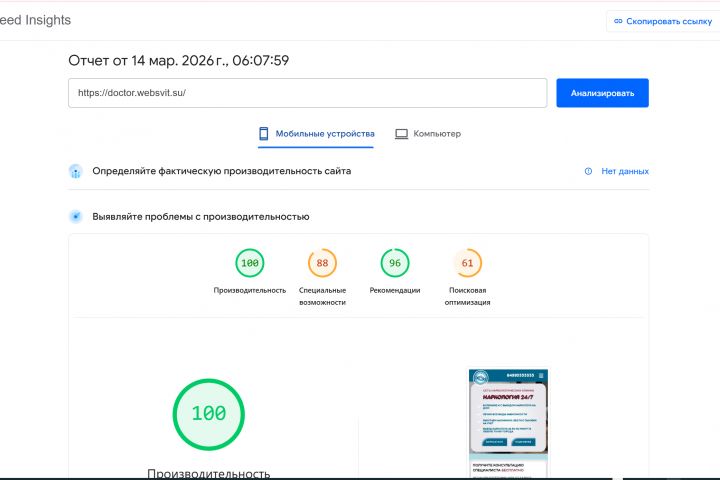Click the PageSpeed Insights title
The width and height of the screenshot is (720, 480).
coord(35,20)
